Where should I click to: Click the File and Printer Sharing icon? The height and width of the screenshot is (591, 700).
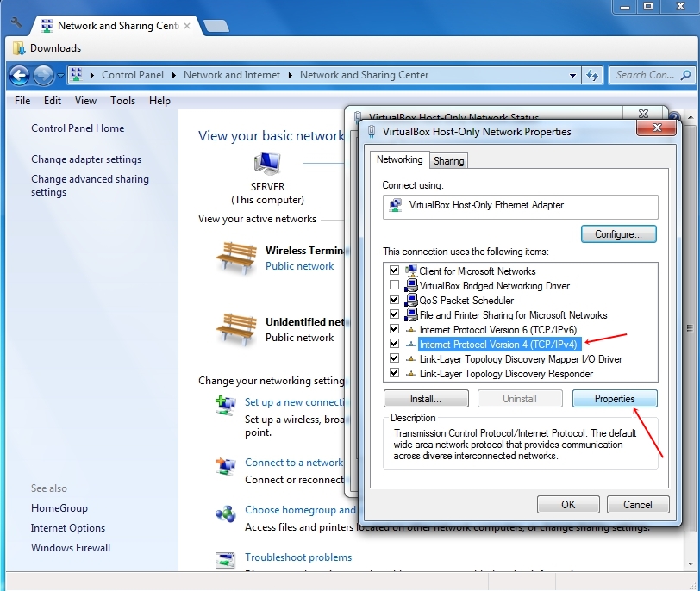[411, 315]
